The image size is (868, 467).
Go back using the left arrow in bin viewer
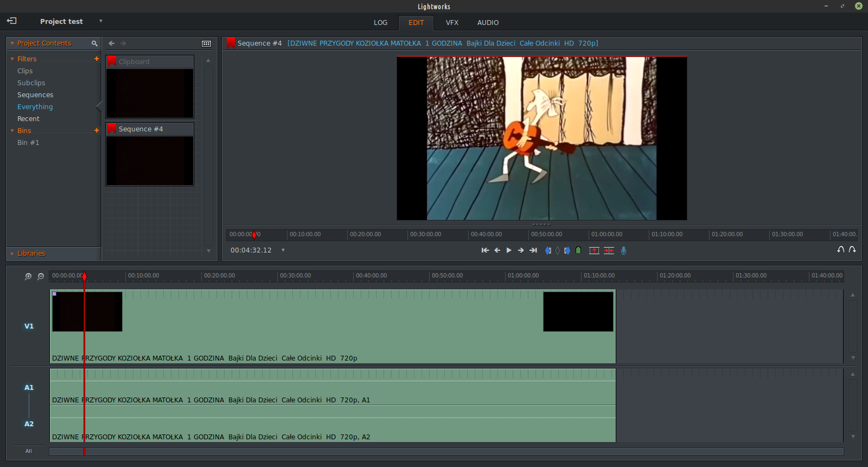[x=112, y=43]
